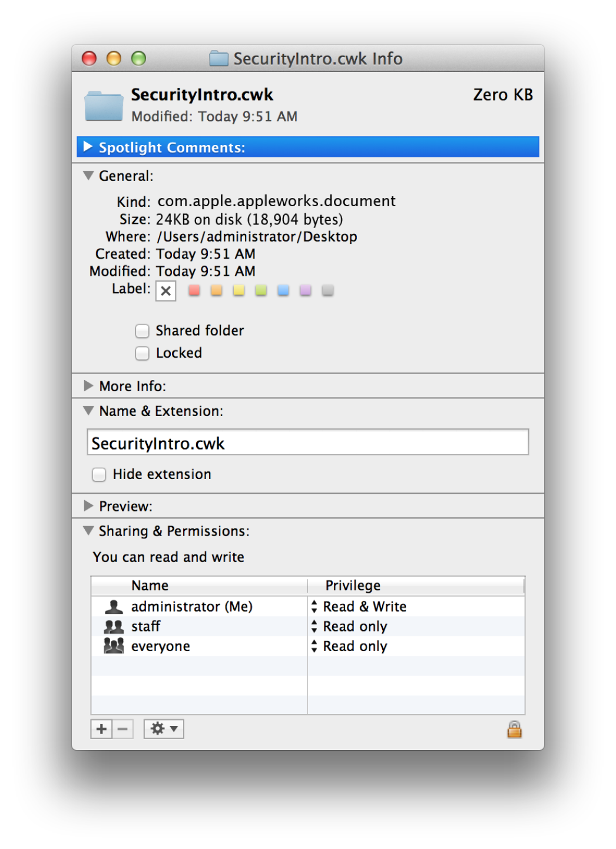This screenshot has width=616, height=849.
Task: Click inside the SecurityIntro.cwk name field
Action: 307,442
